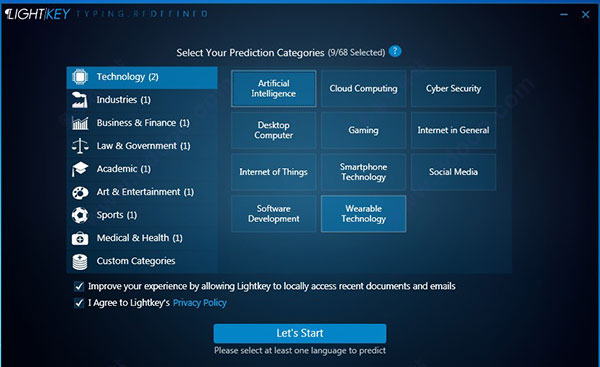
Task: Toggle the Desktop Computer tile
Action: click(x=274, y=130)
